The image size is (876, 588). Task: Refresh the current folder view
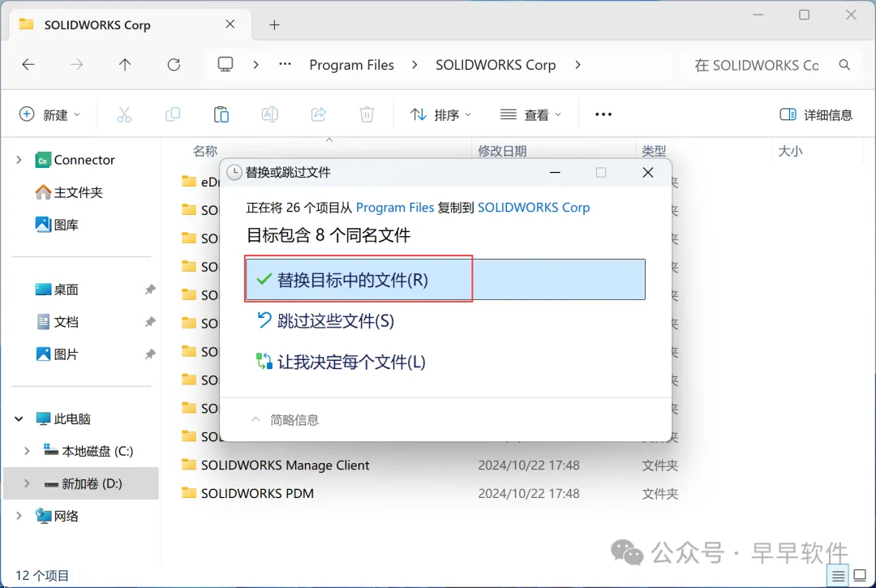174,65
